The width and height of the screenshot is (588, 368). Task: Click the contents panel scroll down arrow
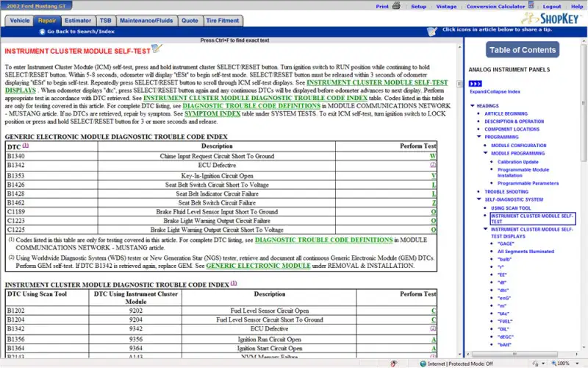tap(583, 347)
